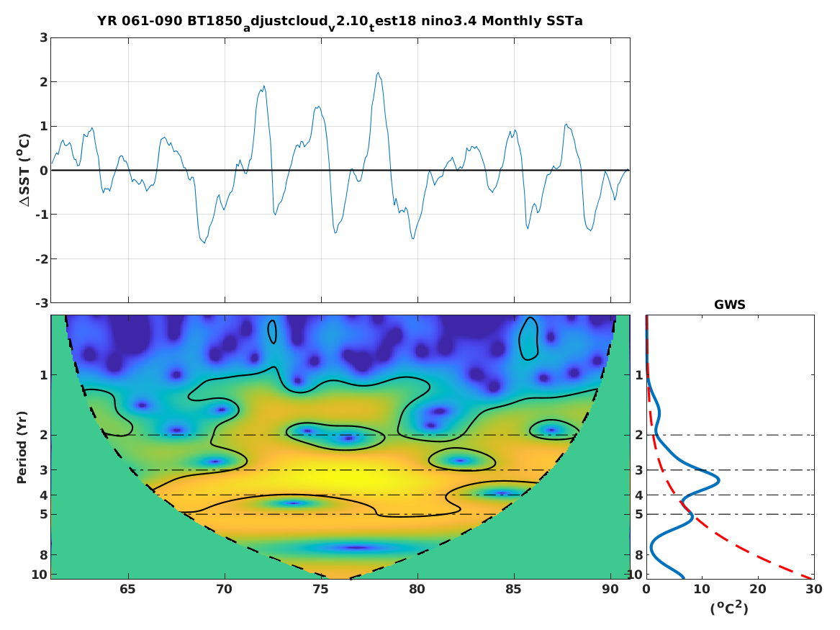840x630 pixels.
Task: Click the GWS x-axis tick label 20
Action: point(757,589)
